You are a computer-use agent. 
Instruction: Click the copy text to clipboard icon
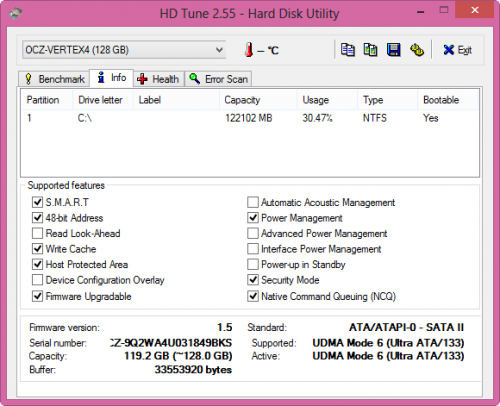coord(348,50)
